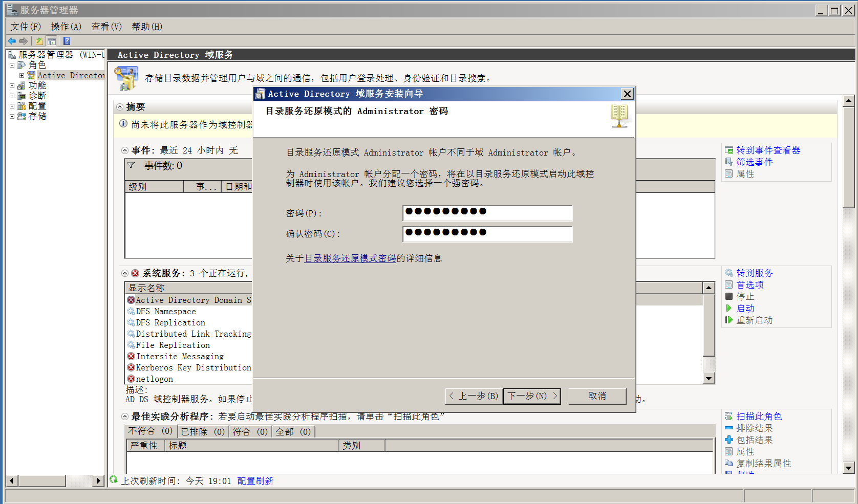Click the 首选项 preferences icon
The width and height of the screenshot is (858, 504).
729,285
